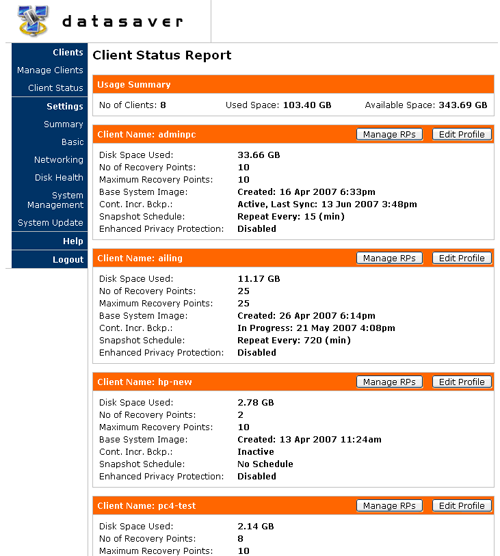
Task: Open the Client Status page
Action: 56,88
